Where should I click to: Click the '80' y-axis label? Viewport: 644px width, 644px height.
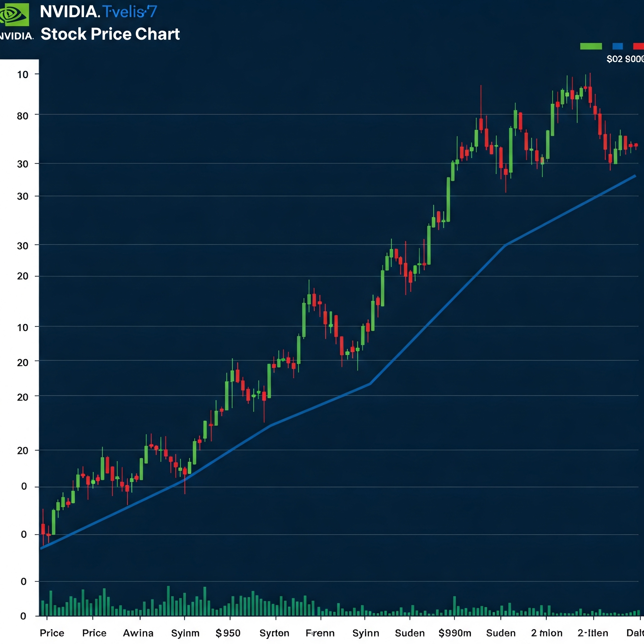click(x=23, y=116)
